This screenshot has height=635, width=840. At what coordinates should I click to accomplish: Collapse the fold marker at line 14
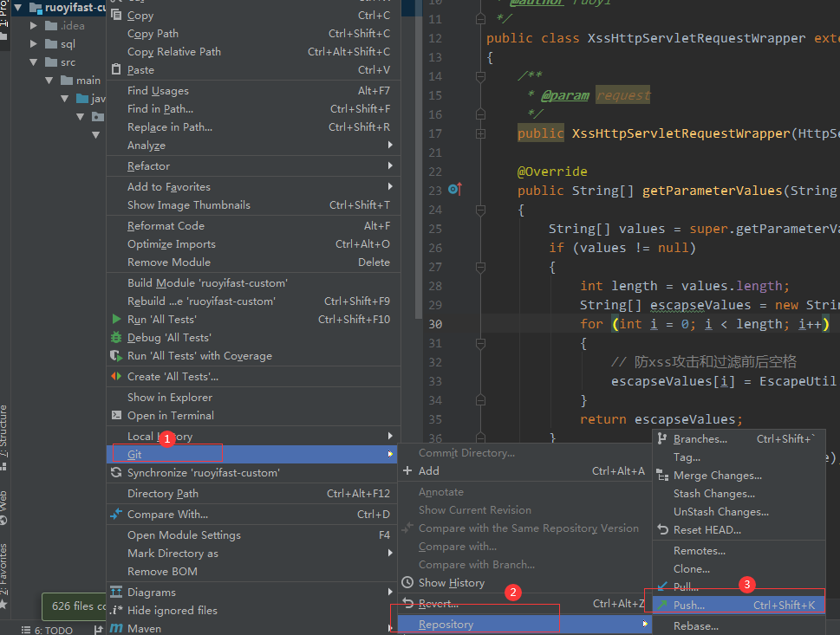coord(480,76)
